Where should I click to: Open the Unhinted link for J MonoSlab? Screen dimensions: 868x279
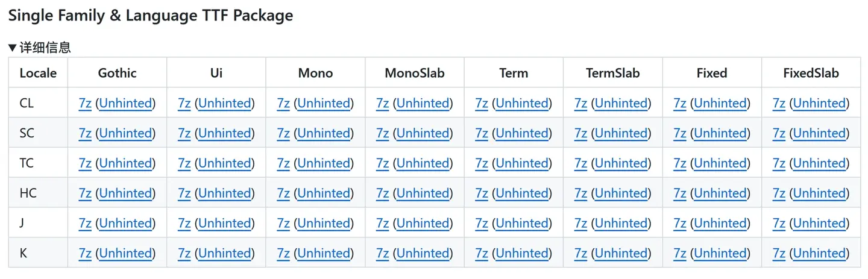coord(423,224)
